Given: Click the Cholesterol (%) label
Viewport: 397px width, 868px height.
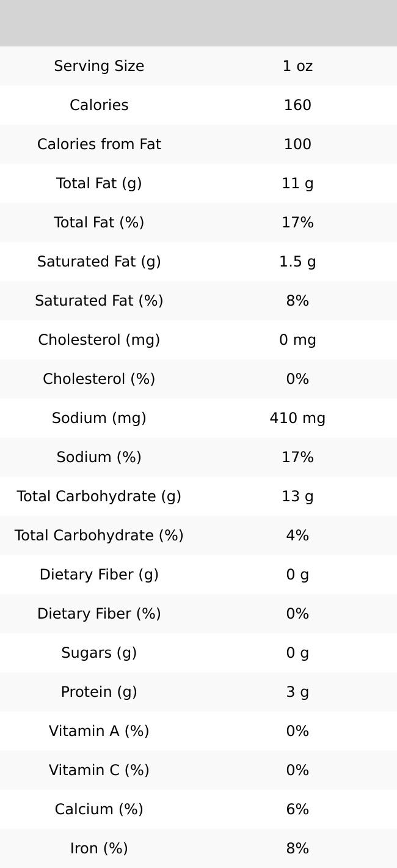Looking at the screenshot, I should (99, 379).
